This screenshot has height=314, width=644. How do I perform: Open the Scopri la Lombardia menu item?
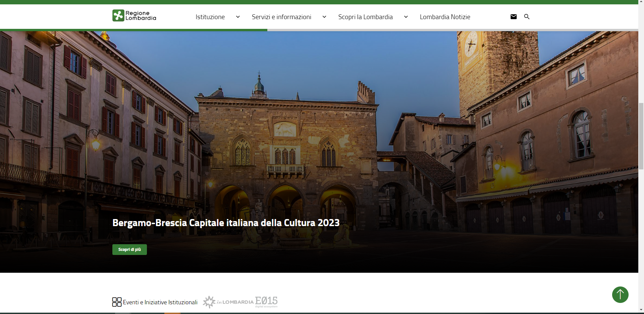(365, 17)
